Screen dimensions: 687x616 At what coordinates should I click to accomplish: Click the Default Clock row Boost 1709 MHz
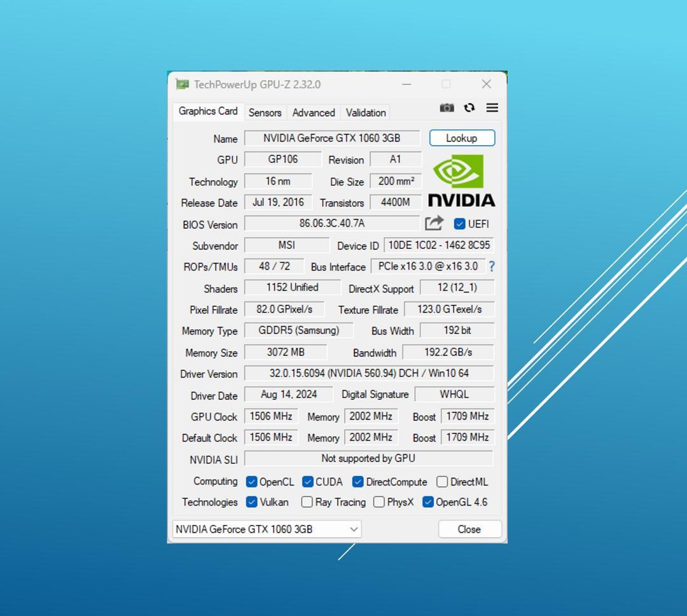pos(468,437)
